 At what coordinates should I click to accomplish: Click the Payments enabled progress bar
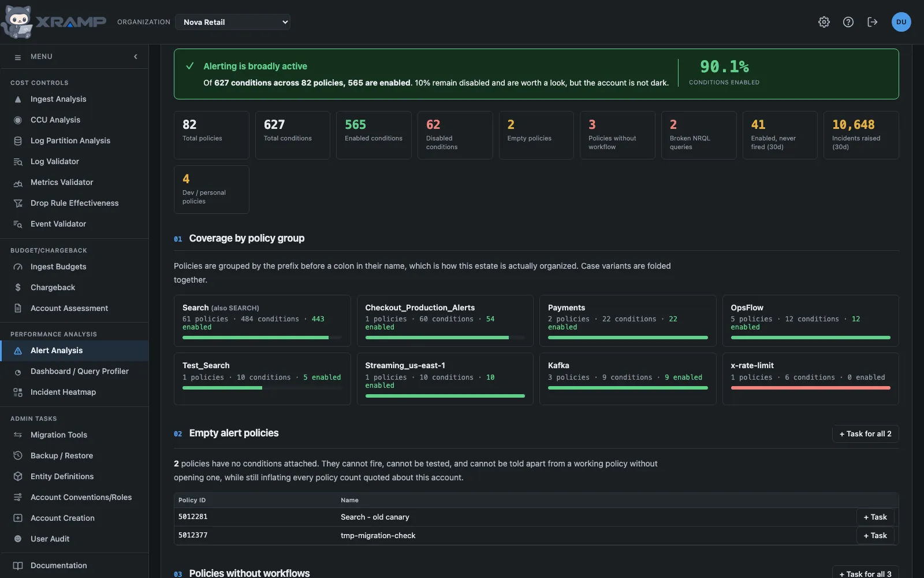tap(628, 338)
